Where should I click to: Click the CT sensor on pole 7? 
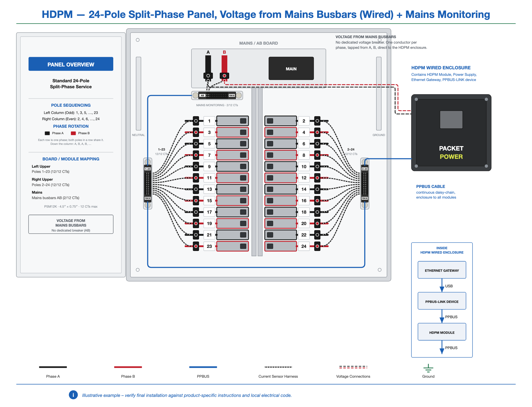click(196, 155)
